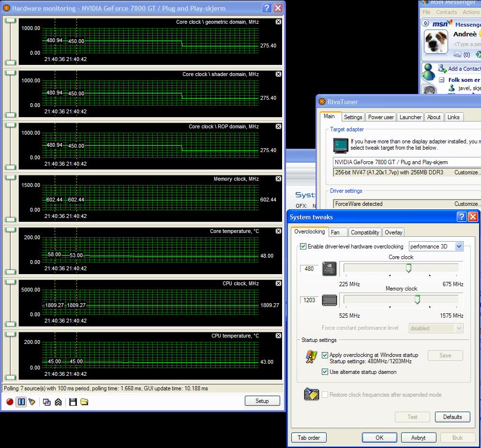
Task: Click the Tab order button
Action: point(309,437)
